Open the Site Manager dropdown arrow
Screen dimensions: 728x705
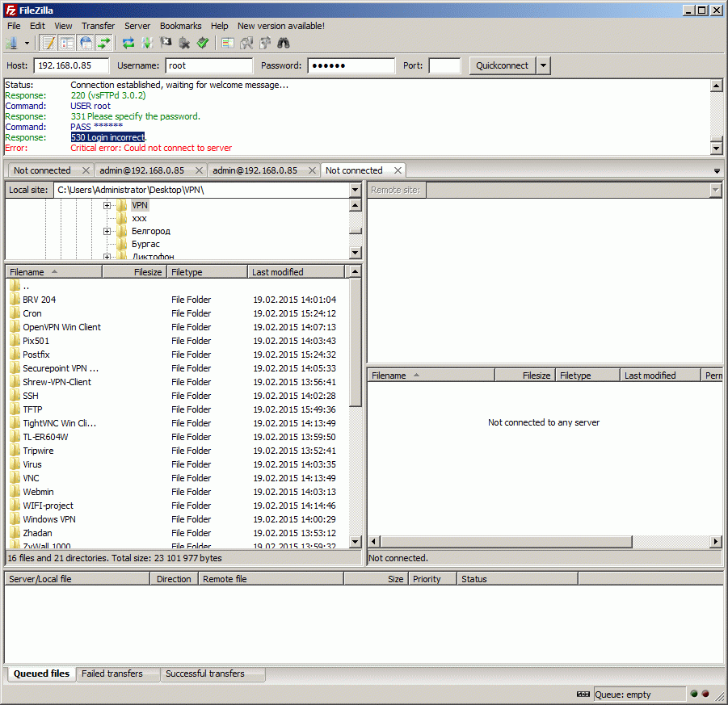pyautogui.click(x=27, y=43)
